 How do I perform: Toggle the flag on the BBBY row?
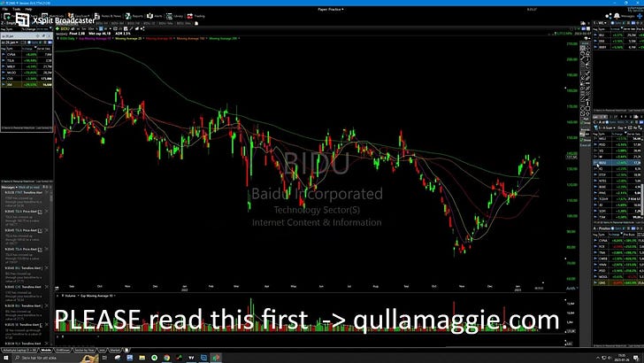point(595,47)
